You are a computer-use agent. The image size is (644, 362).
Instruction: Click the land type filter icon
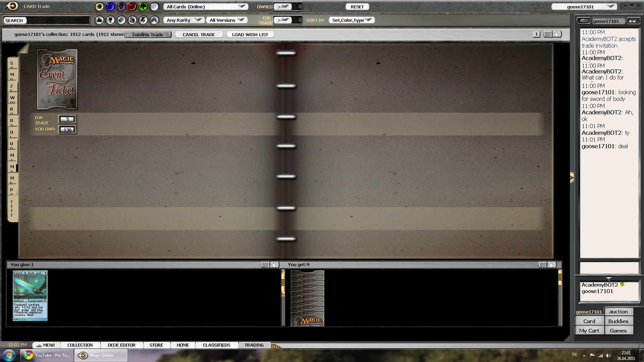pos(99,20)
